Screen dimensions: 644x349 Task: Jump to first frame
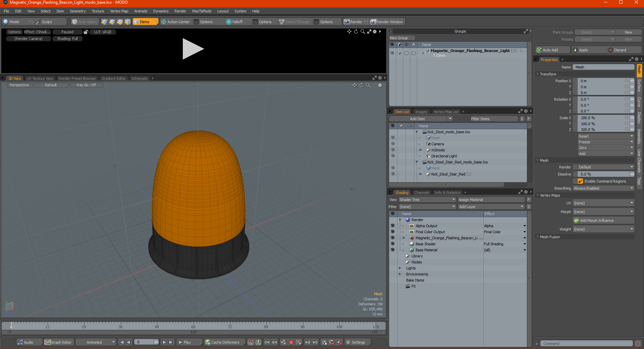(121, 342)
